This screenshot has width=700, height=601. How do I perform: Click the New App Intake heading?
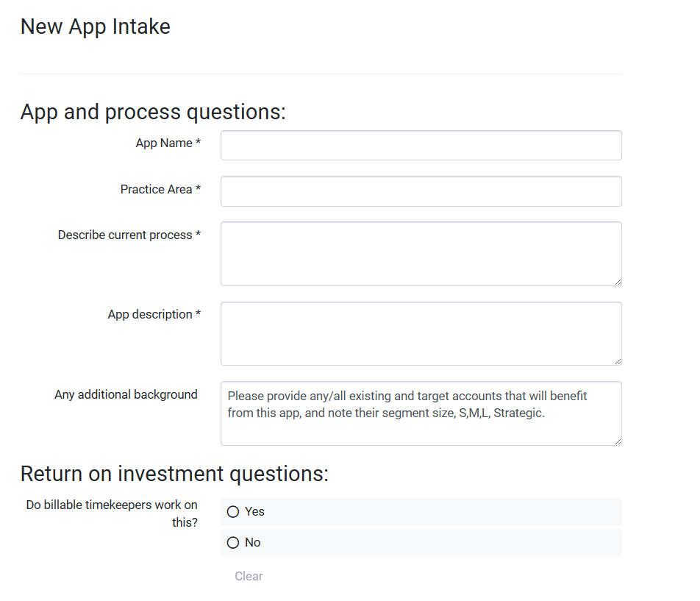tap(96, 26)
